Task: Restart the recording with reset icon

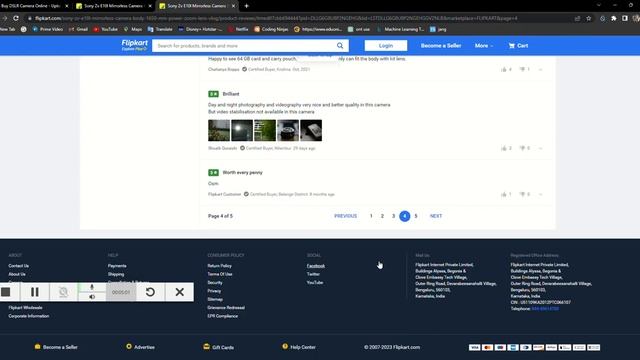Action: point(150,292)
